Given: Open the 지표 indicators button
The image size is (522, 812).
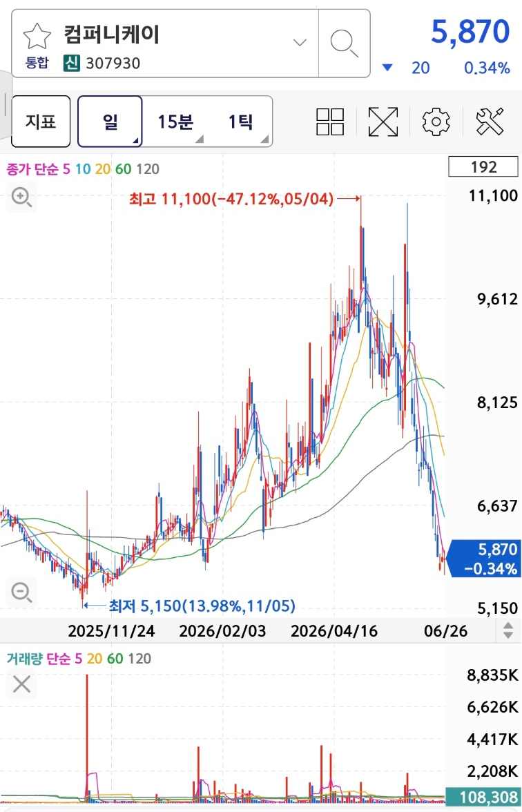Looking at the screenshot, I should (x=41, y=122).
